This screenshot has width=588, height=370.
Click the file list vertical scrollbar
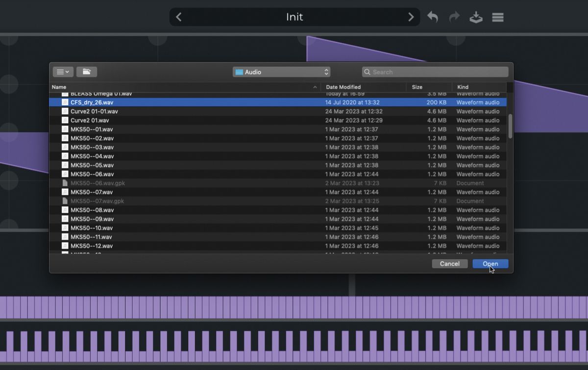510,126
